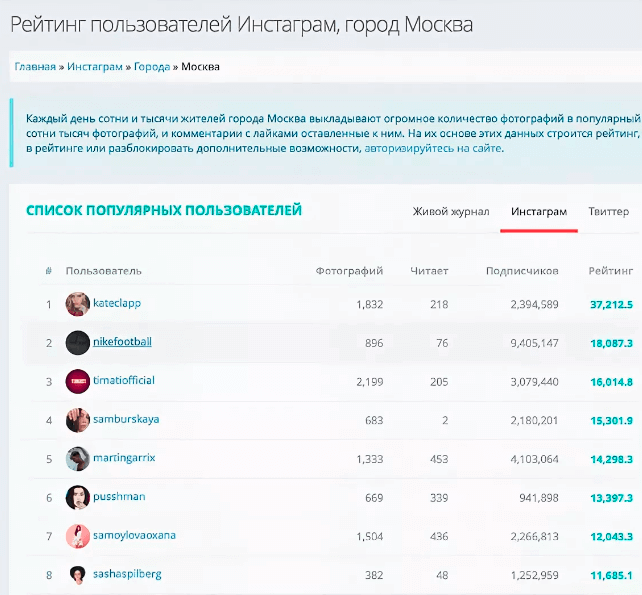The height and width of the screenshot is (595, 642).
Task: Click the Список популярных пользователей heading
Action: [x=164, y=210]
